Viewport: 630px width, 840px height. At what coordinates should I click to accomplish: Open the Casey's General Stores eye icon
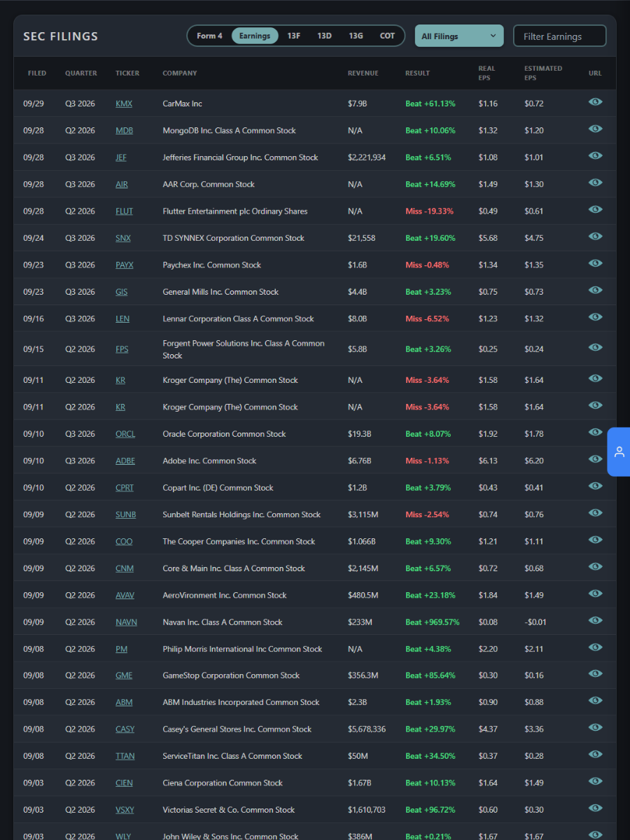tap(595, 728)
